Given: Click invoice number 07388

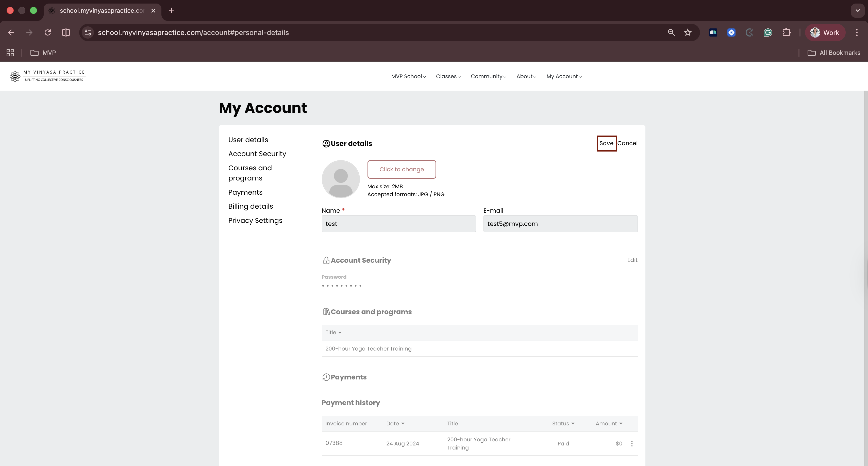Looking at the screenshot, I should click(333, 443).
